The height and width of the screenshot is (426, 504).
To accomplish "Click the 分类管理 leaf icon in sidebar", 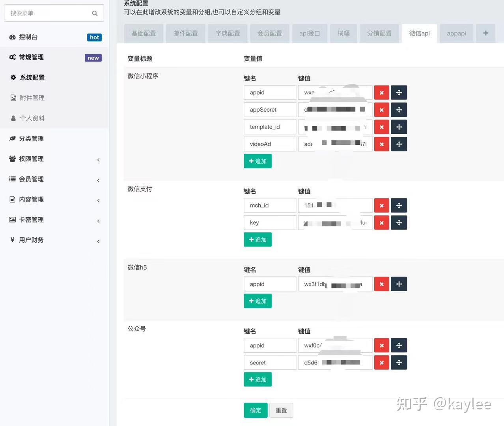I will (12, 138).
